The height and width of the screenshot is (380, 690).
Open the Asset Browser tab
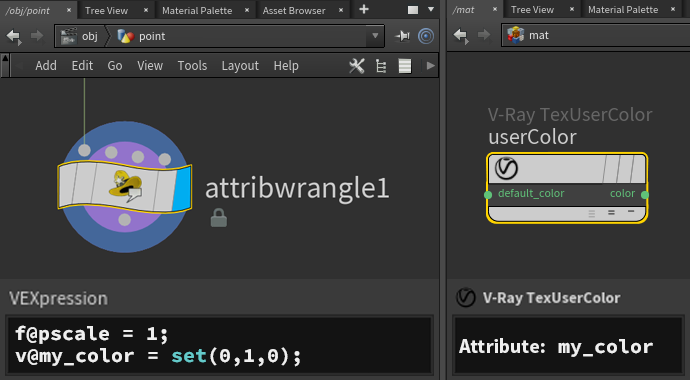click(x=294, y=11)
